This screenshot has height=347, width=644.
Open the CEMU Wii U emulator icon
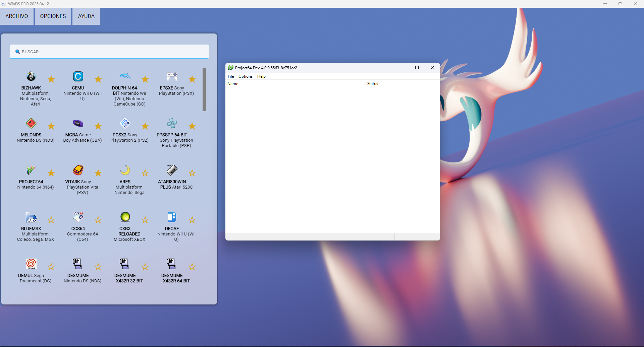pos(78,76)
